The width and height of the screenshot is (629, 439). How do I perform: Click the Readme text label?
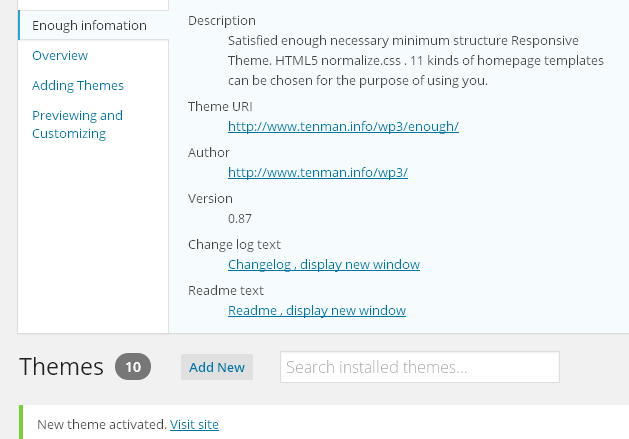click(226, 290)
